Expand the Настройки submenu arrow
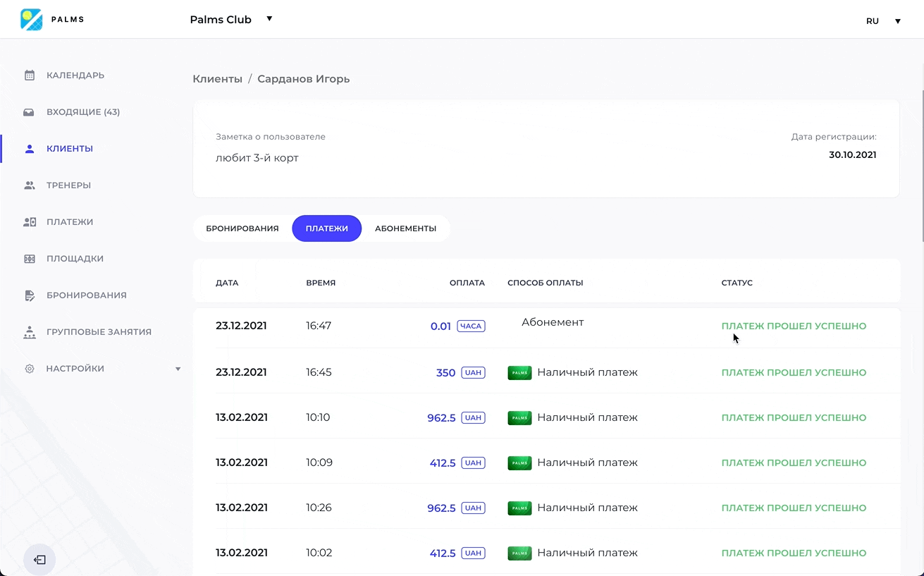 178,369
